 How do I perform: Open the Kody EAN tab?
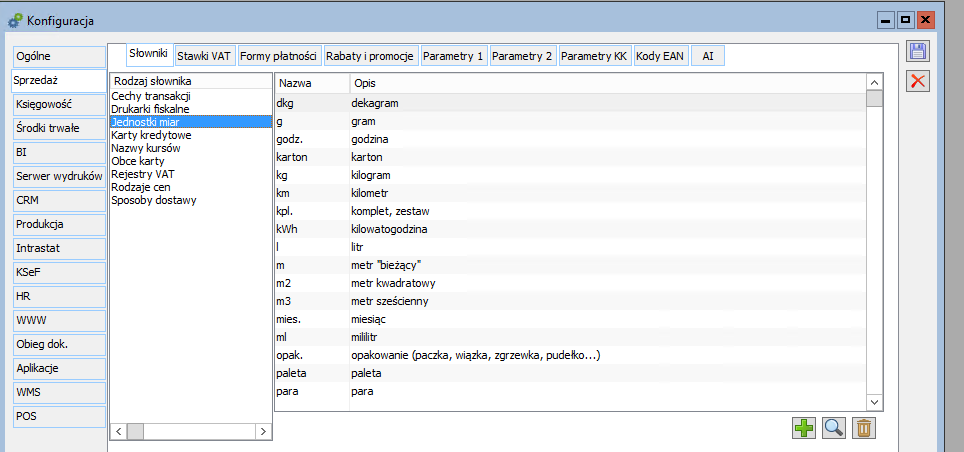coord(660,56)
